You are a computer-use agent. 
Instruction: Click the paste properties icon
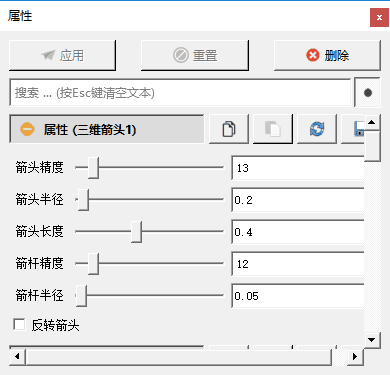(273, 129)
